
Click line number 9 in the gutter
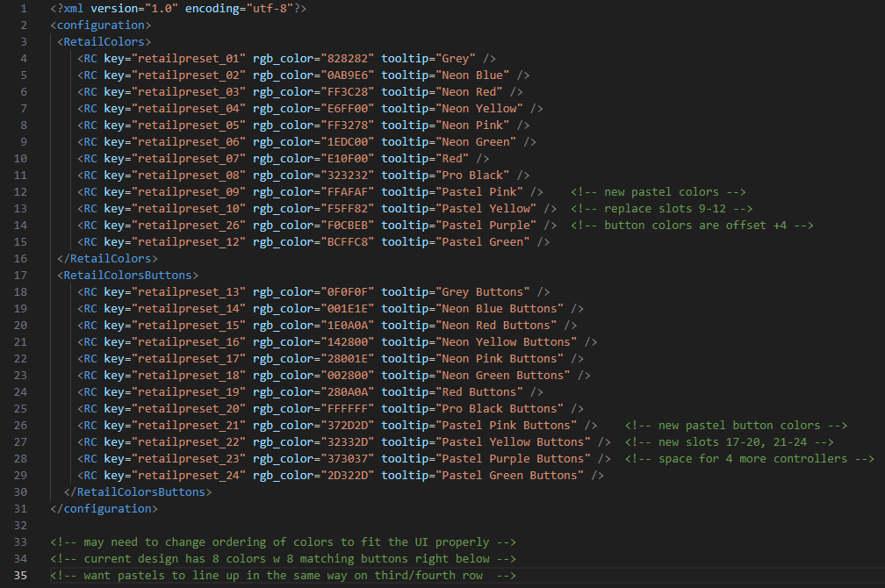[x=24, y=141]
